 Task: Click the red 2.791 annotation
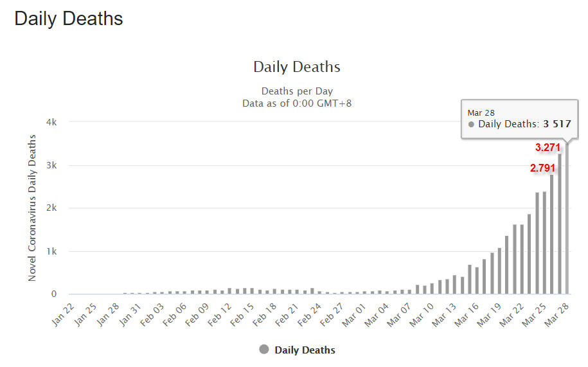(542, 168)
